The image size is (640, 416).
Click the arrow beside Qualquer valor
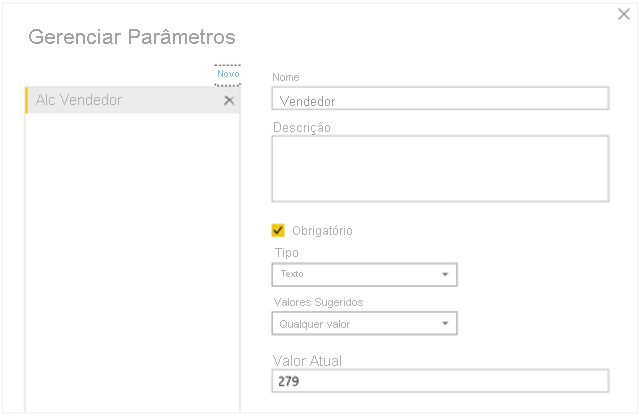pyautogui.click(x=446, y=324)
